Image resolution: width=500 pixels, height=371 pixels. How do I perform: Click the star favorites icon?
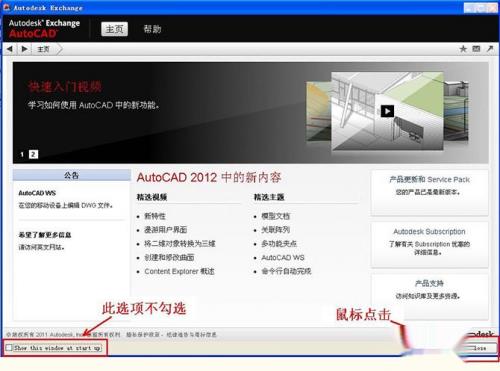coord(463,49)
